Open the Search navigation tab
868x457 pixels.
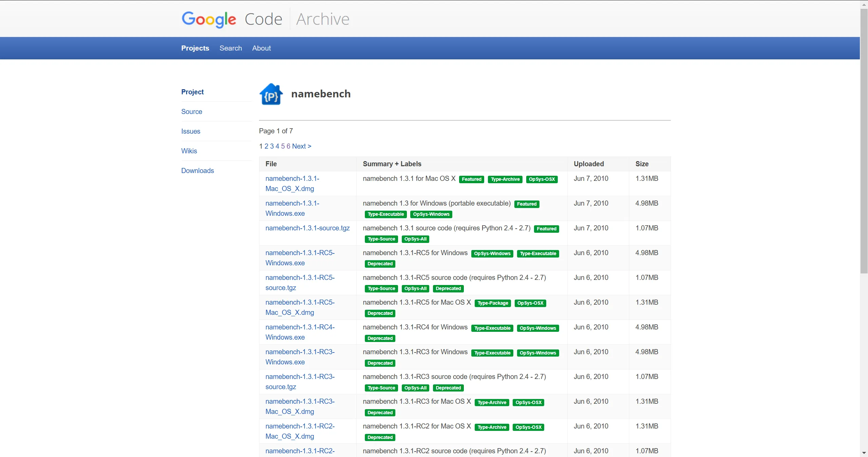(231, 48)
